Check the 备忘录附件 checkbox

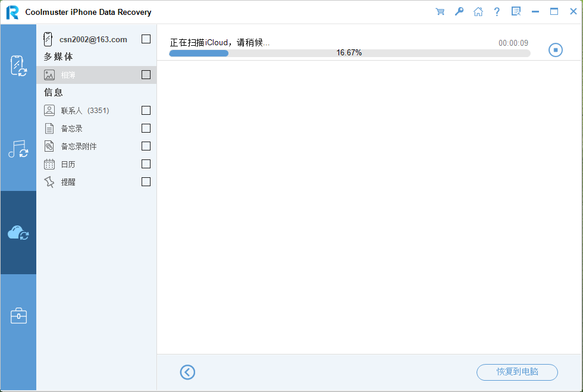pos(146,146)
